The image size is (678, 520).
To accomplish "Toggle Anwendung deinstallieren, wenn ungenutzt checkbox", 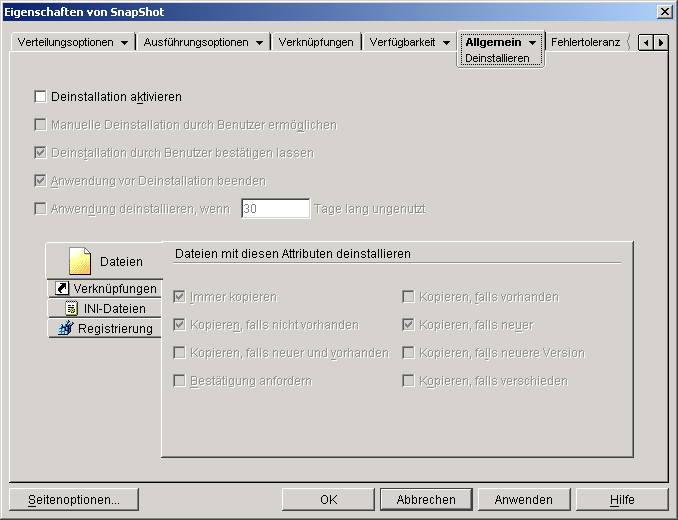I will pos(40,209).
